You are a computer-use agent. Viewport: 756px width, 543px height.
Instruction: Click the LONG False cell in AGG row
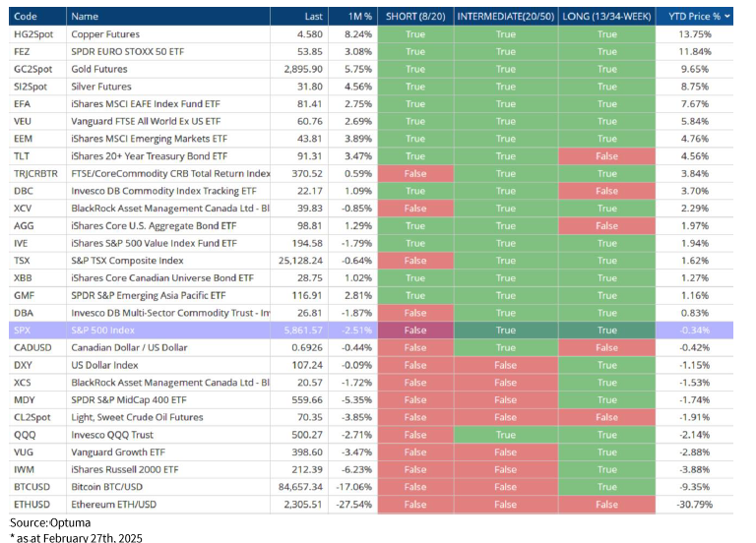(x=606, y=225)
